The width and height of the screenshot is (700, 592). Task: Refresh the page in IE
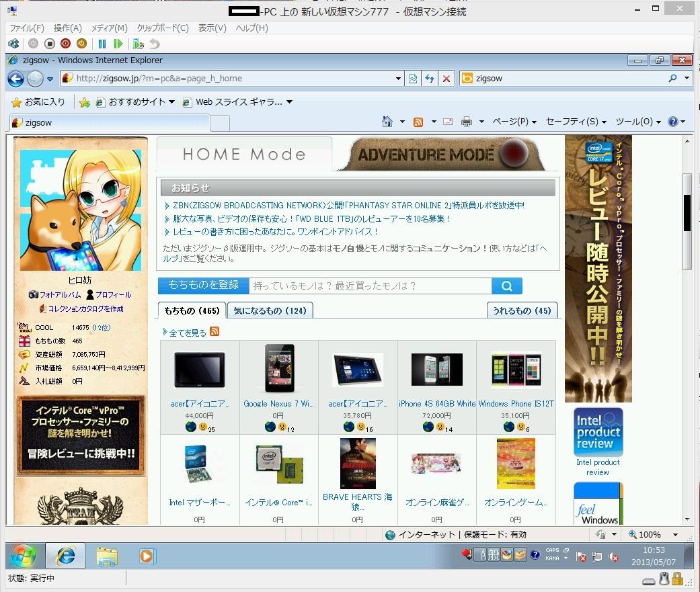pos(430,79)
